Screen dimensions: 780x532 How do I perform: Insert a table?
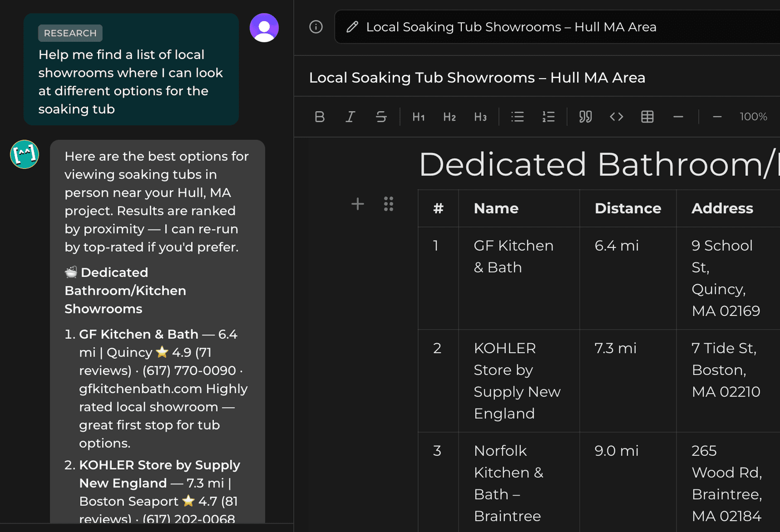coord(647,117)
